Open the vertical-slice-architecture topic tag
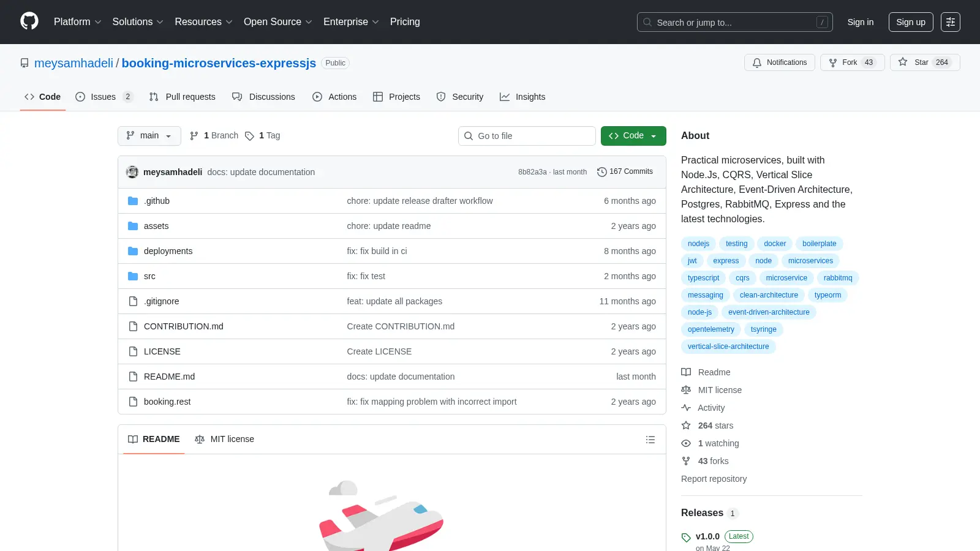980x551 pixels. tap(728, 347)
